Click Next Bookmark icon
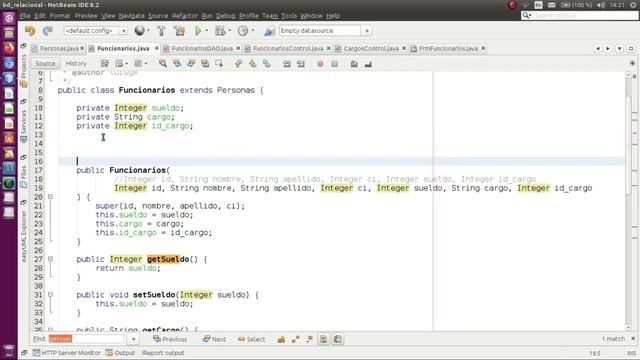This screenshot has height=360, width=640. [253, 64]
